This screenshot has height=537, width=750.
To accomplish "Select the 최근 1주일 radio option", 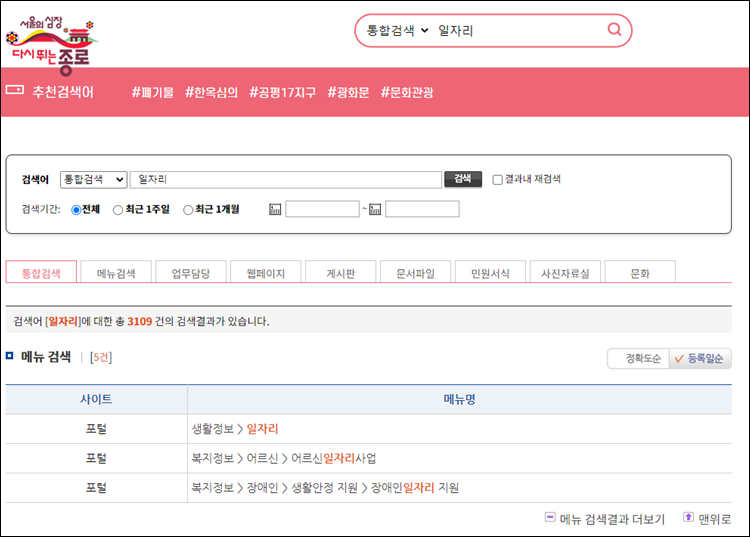I will click(x=118, y=210).
